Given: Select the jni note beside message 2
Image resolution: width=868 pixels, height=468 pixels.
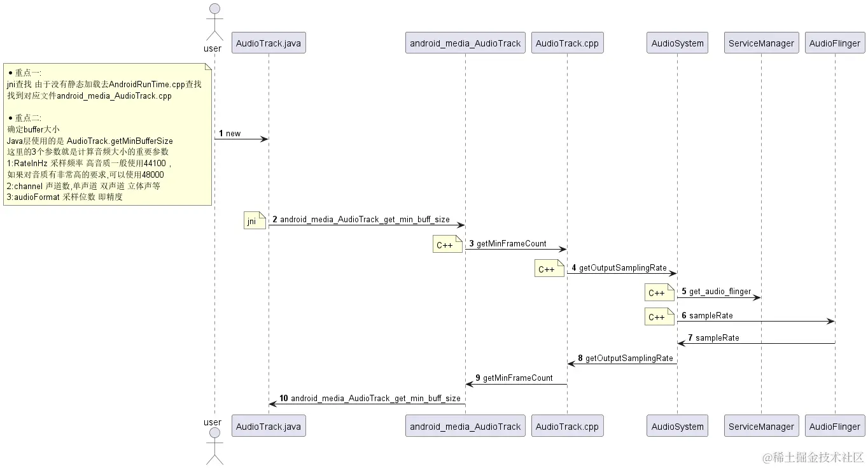Looking at the screenshot, I should coord(255,221).
